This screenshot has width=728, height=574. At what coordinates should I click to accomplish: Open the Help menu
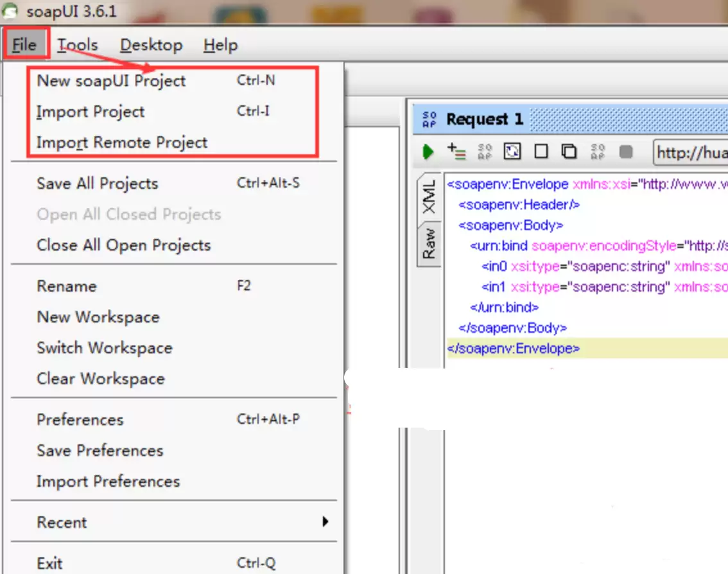[x=221, y=44]
